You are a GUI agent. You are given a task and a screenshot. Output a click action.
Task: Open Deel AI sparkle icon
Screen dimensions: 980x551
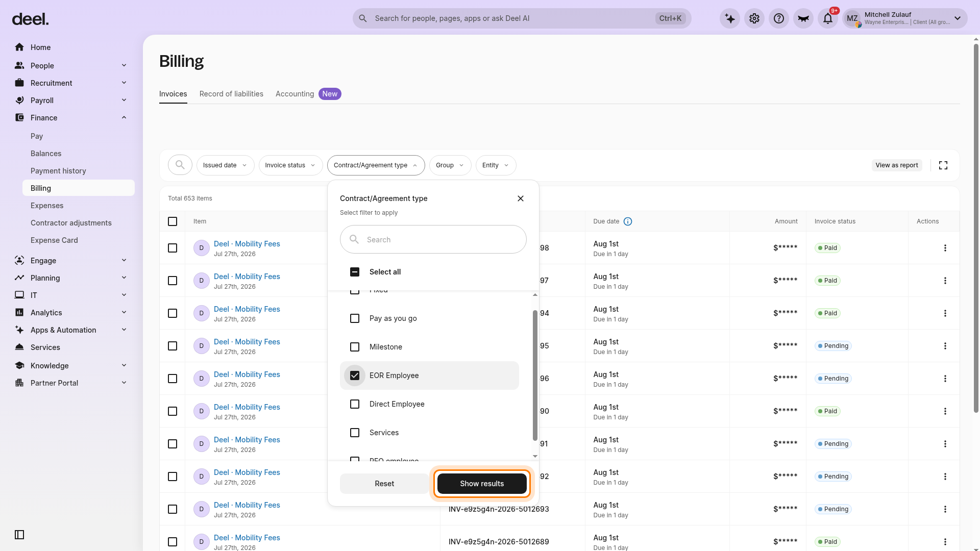click(730, 19)
